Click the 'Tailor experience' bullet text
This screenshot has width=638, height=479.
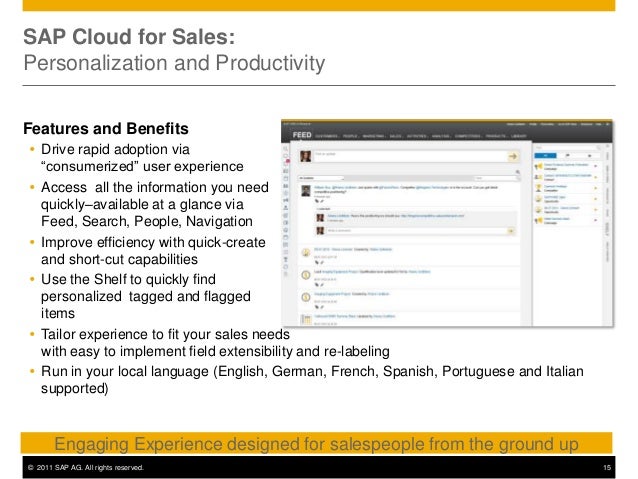pos(215,343)
